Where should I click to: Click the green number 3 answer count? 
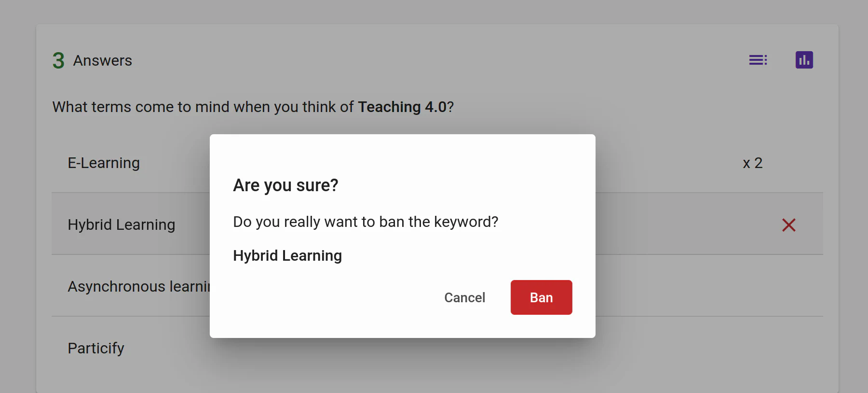tap(58, 61)
